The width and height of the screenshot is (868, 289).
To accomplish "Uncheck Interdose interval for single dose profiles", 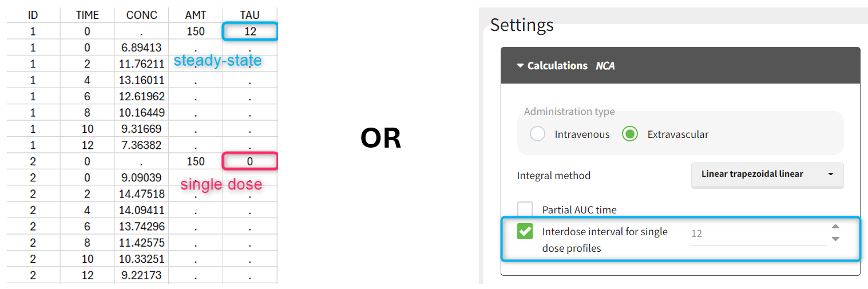I will 525,232.
